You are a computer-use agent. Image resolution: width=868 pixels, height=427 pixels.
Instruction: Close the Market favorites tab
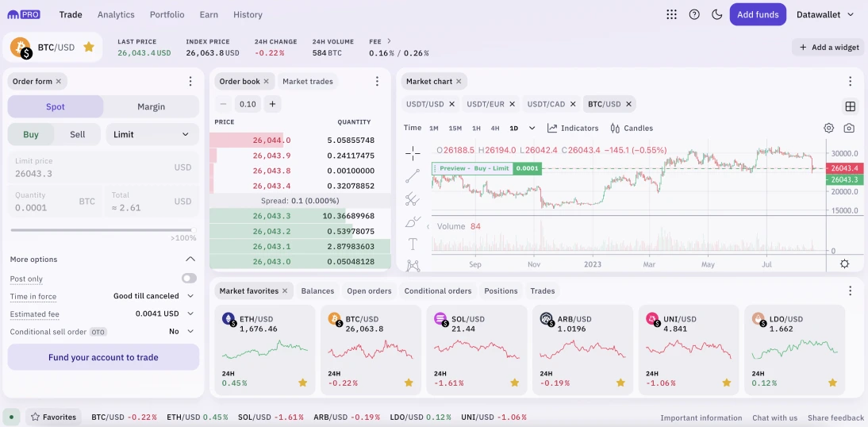pos(285,290)
